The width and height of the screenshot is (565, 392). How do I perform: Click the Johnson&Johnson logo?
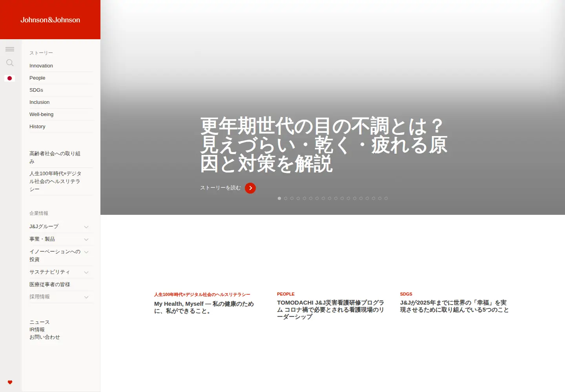(50, 20)
